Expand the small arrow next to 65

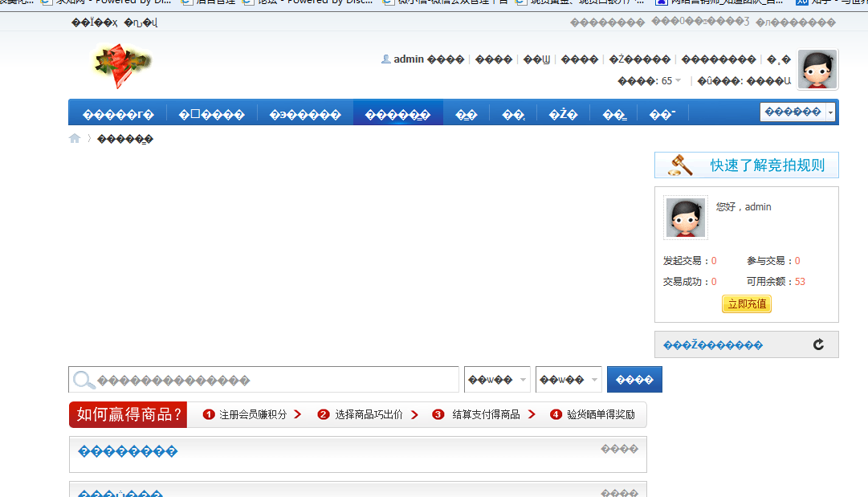(x=679, y=81)
